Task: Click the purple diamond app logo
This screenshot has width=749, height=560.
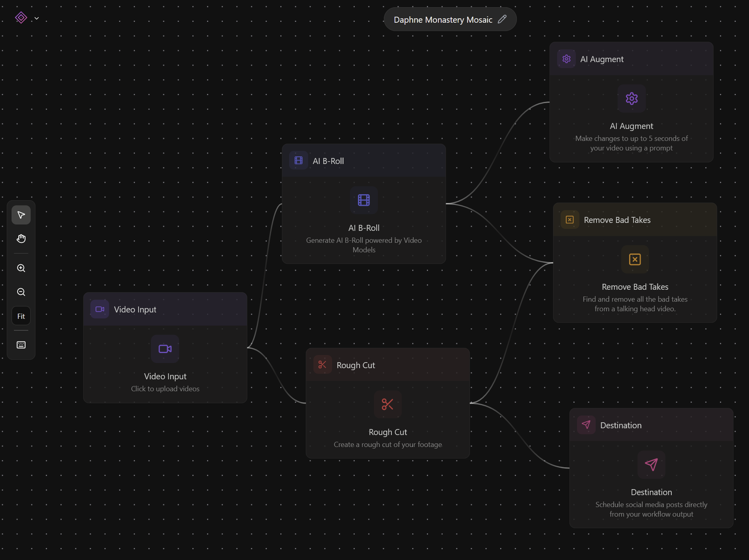Action: tap(21, 18)
